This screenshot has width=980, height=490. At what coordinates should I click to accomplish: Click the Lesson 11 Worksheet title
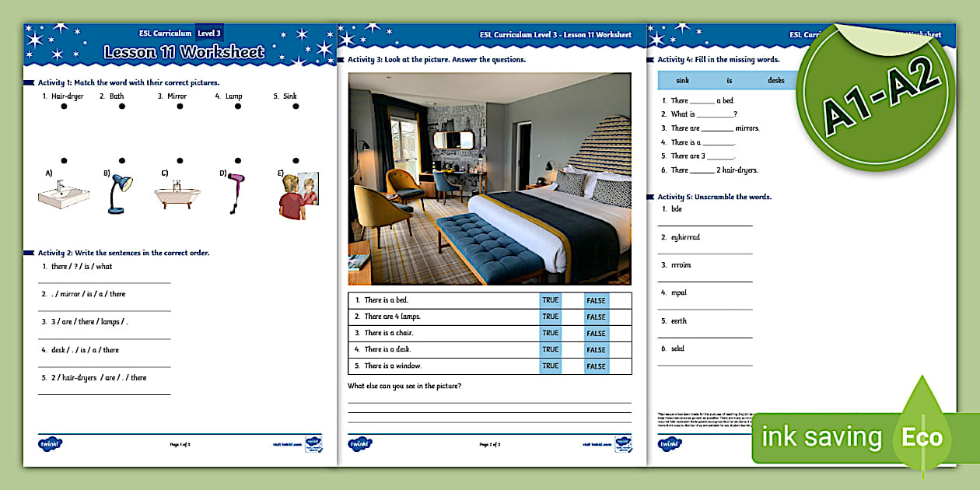click(x=184, y=53)
